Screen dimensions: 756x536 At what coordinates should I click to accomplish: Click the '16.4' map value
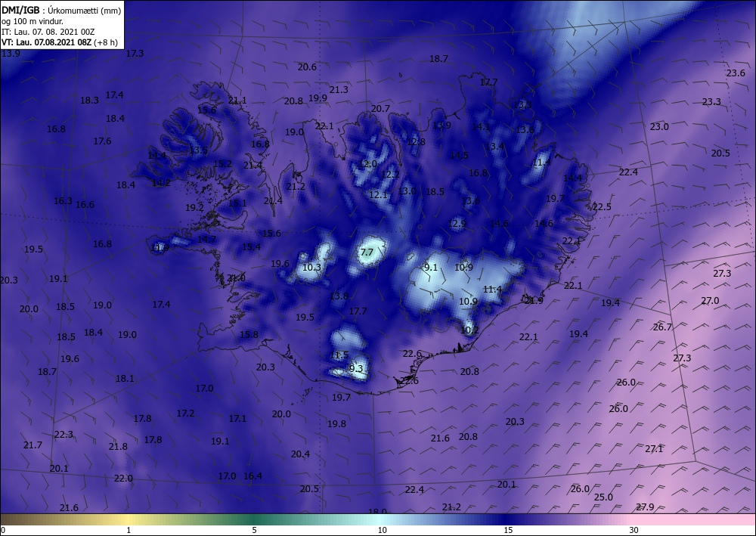coord(253,476)
